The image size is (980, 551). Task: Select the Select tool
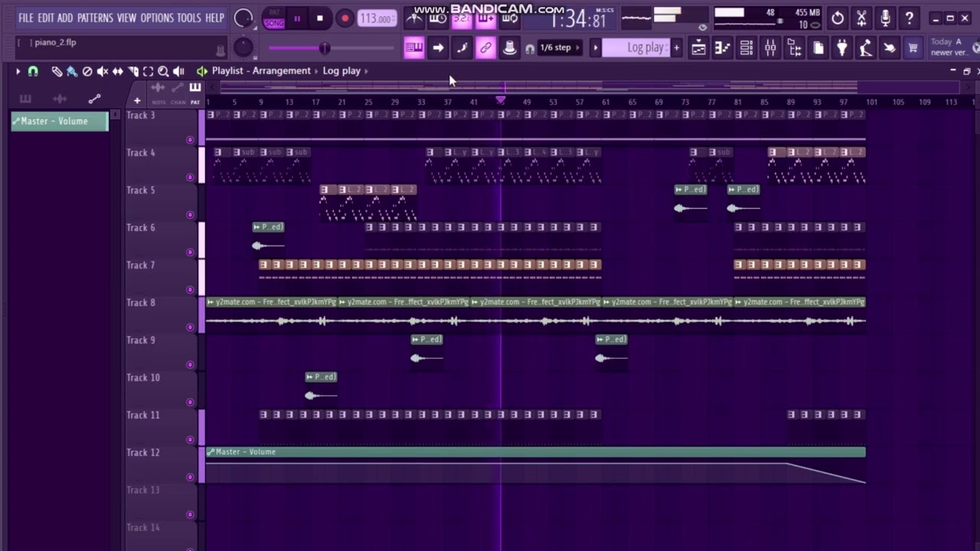[x=149, y=71]
